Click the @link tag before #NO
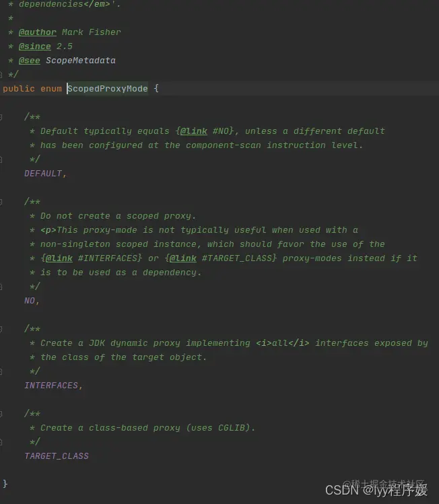Image resolution: width=439 pixels, height=504 pixels. coord(194,131)
